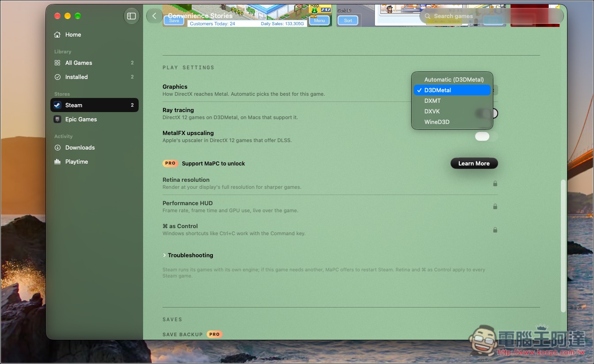Click the Downloads arrow icon
This screenshot has width=594, height=364.
click(x=57, y=147)
